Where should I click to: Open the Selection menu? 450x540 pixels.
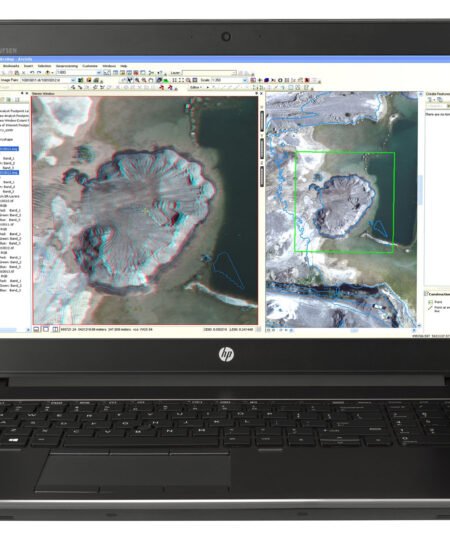(x=44, y=66)
